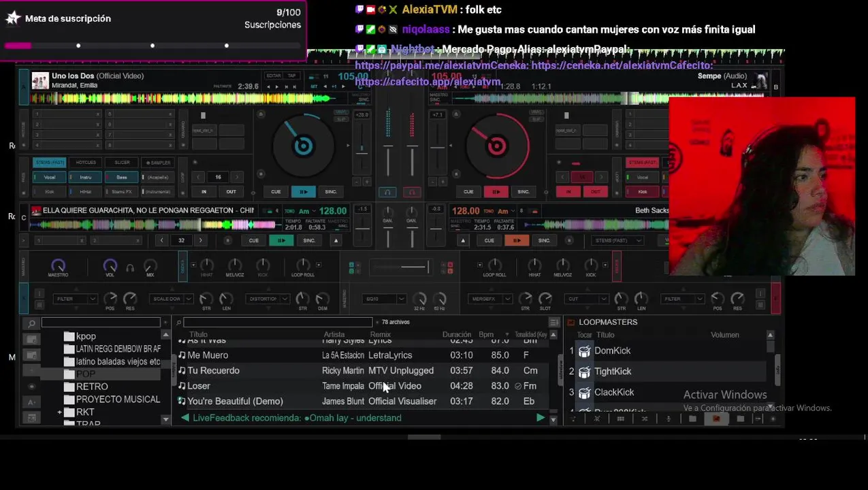Click CUE button on deck D
Viewport: 868px width, 490px height.
[489, 240]
